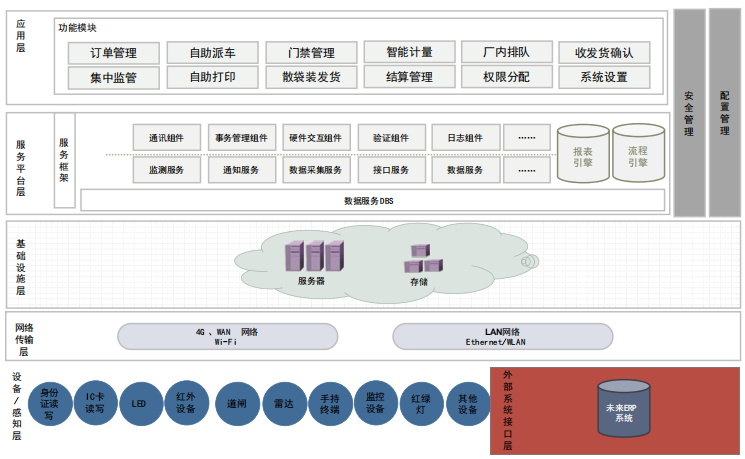745x459 pixels.
Task: Select the LAN网络 Ethernet/WLAN pill
Action: click(x=502, y=336)
